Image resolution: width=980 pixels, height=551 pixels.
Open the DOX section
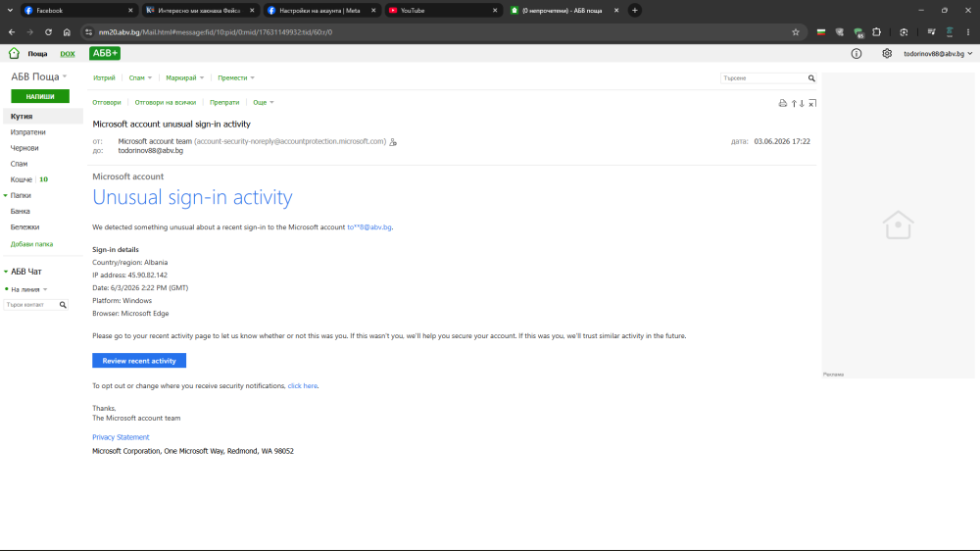pyautogui.click(x=67, y=54)
